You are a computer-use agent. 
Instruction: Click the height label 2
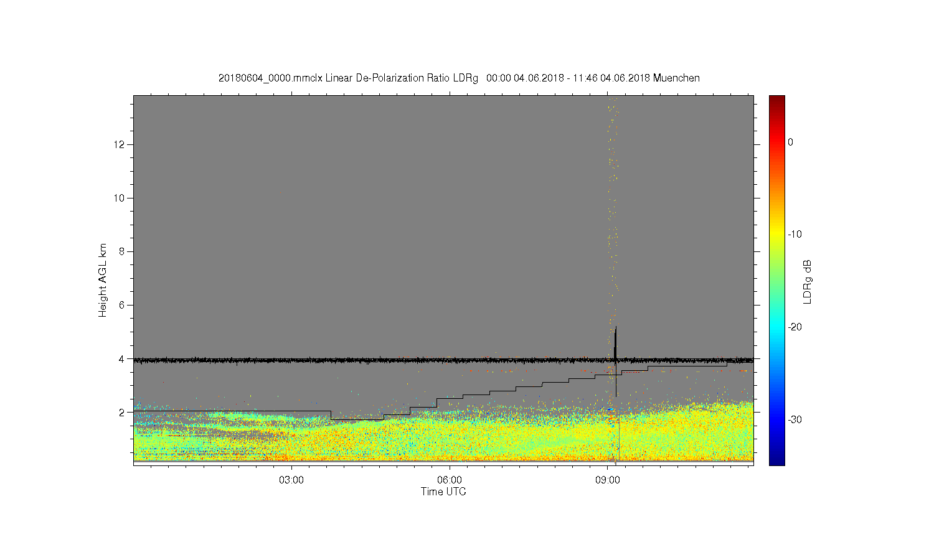point(122,412)
